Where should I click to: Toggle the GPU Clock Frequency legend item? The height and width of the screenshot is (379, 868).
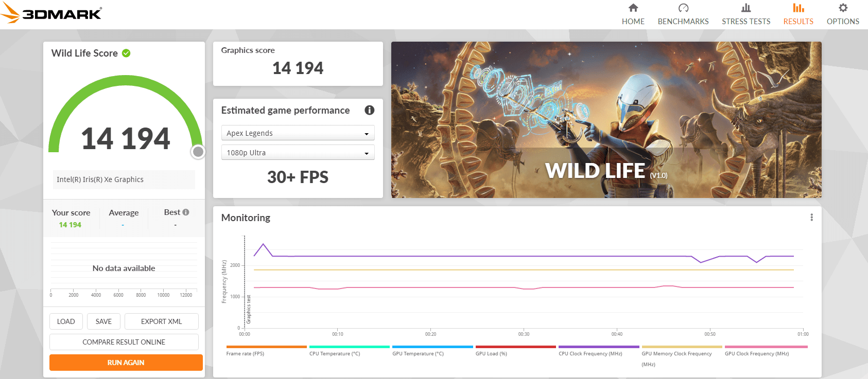[766, 351]
